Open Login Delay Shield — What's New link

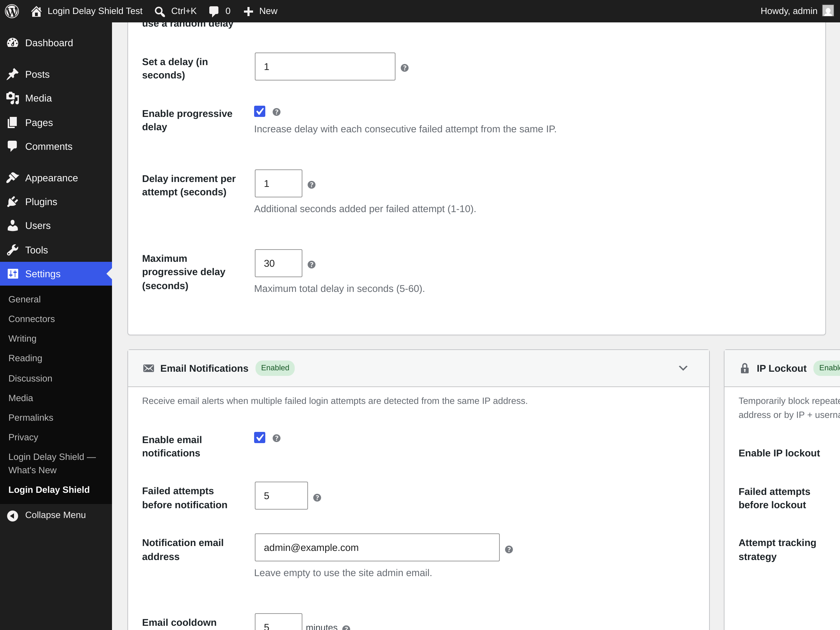[52, 463]
